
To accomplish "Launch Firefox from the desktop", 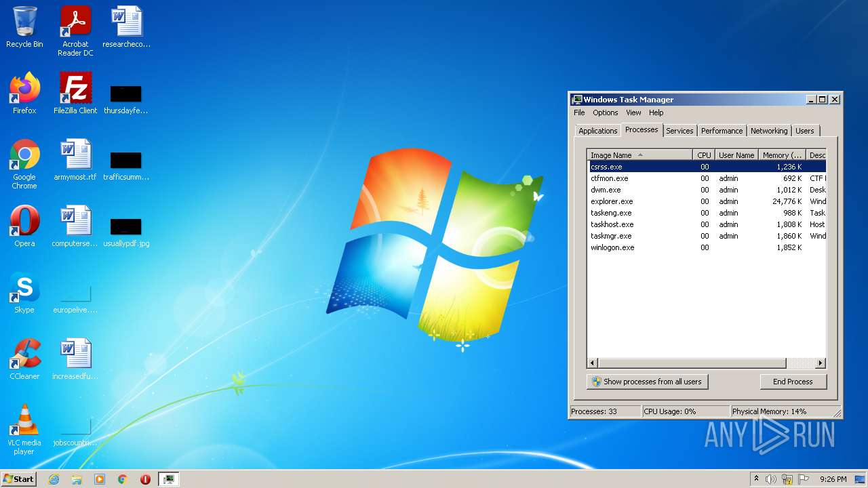I will click(24, 94).
